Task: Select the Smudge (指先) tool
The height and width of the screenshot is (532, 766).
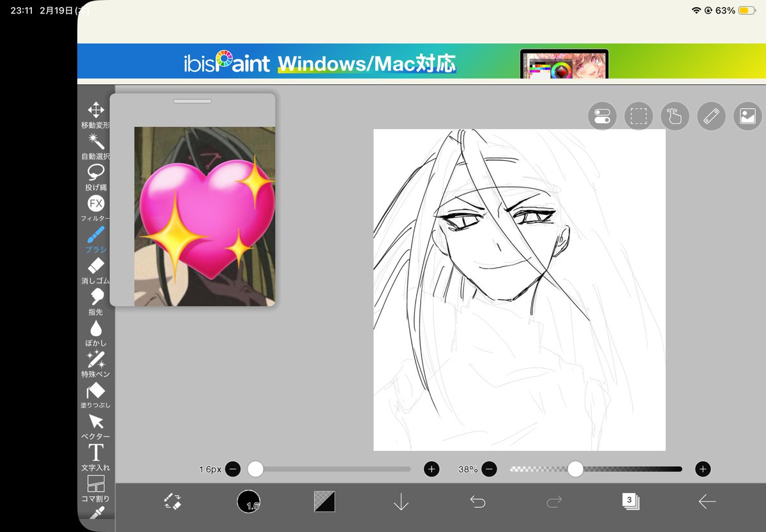Action: tap(96, 302)
